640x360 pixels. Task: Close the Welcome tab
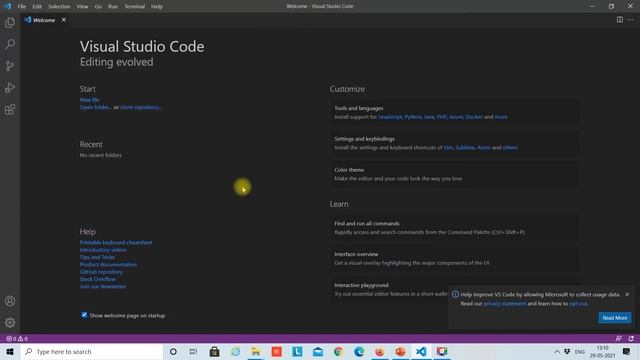64,20
